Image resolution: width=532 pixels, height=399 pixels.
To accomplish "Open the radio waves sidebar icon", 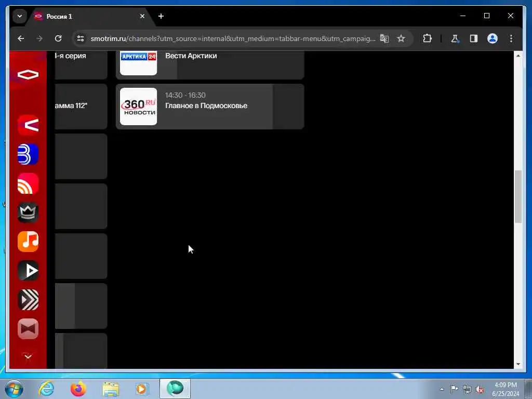I will point(28,183).
